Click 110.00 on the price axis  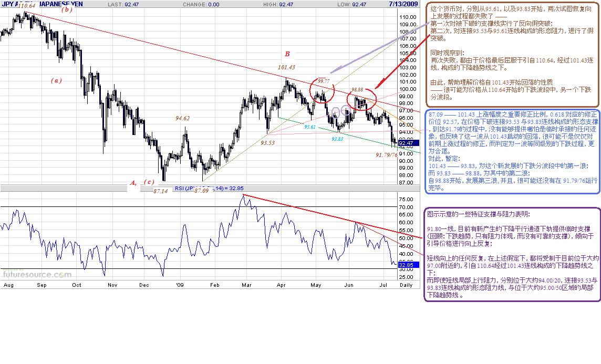pos(408,17)
